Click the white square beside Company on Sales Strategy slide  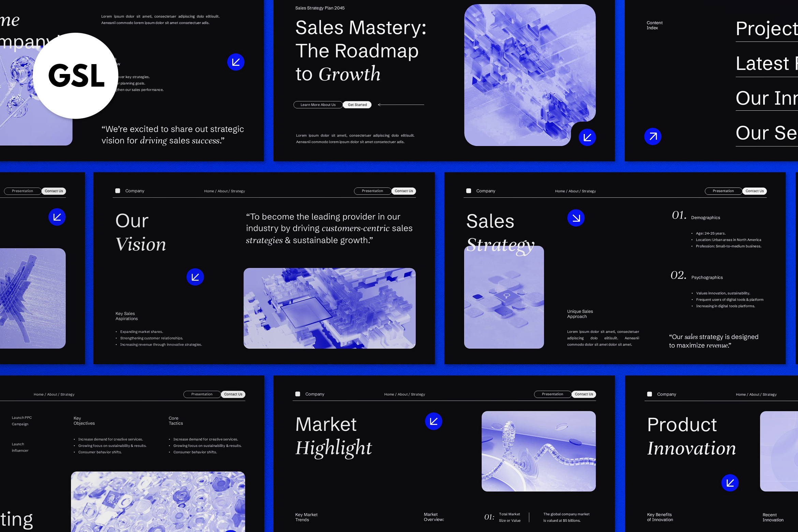[x=469, y=191]
